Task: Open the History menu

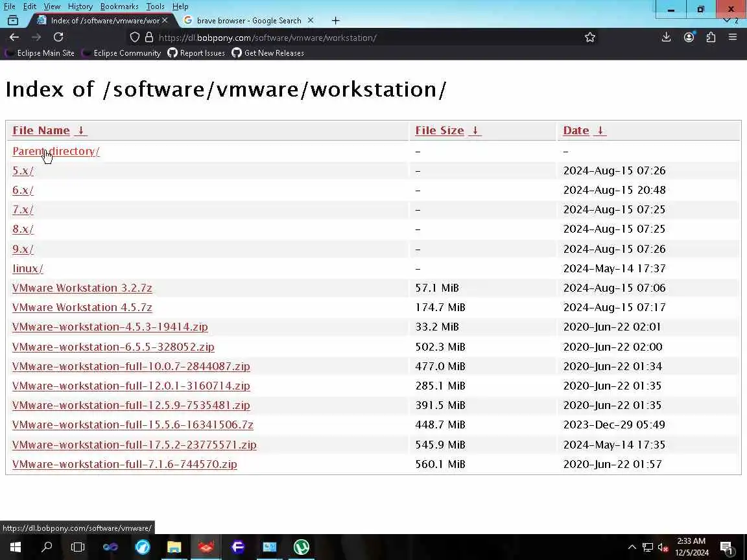Action: coord(80,6)
